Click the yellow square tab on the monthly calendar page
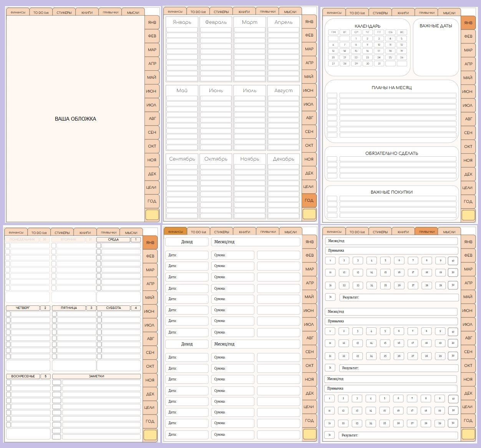Image resolution: width=481 pixels, height=448 pixels. pyautogui.click(x=468, y=215)
